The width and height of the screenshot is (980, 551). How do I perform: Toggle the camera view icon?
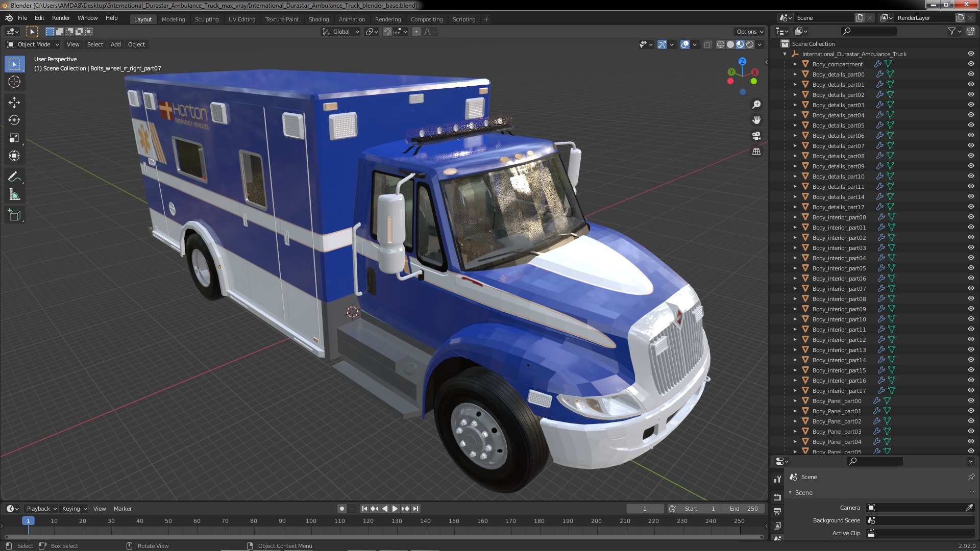pyautogui.click(x=756, y=136)
